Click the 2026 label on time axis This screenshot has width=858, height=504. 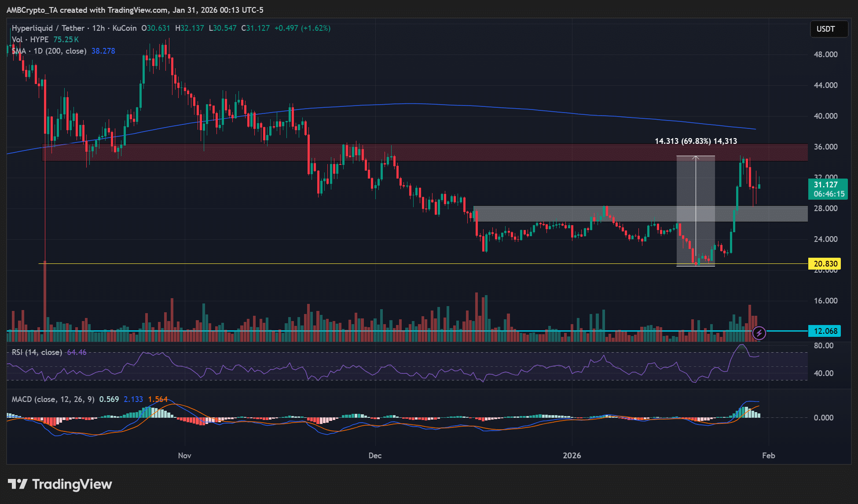(x=572, y=456)
